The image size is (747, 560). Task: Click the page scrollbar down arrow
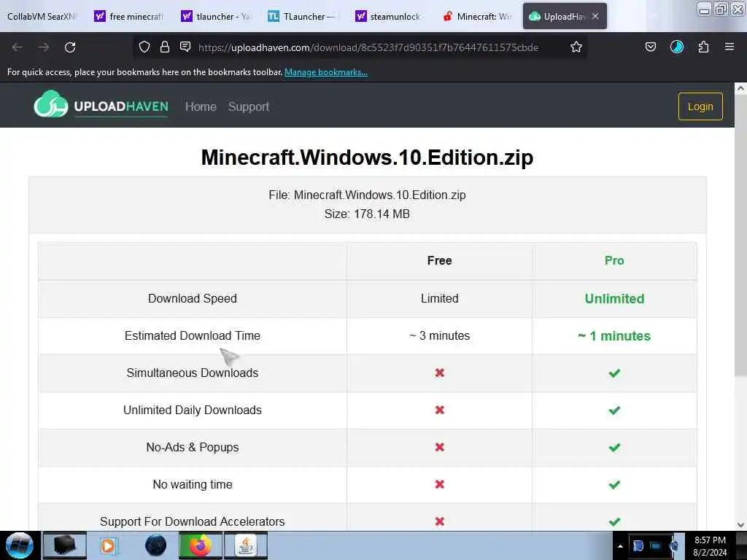click(740, 525)
